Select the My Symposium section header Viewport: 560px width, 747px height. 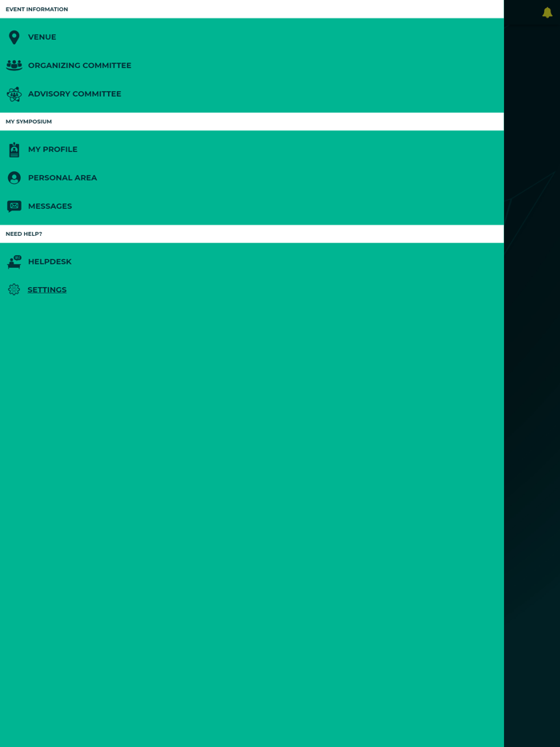point(252,122)
